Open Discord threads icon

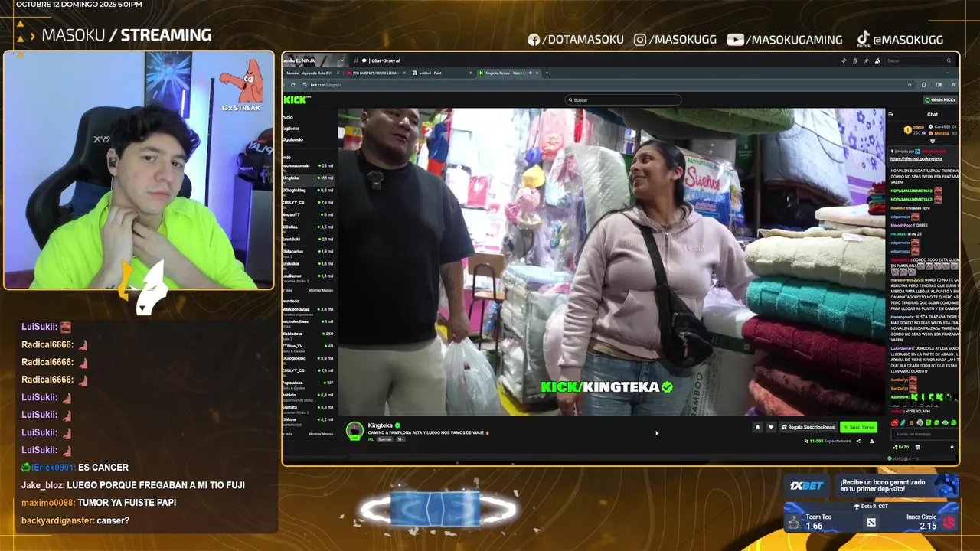coord(844,60)
